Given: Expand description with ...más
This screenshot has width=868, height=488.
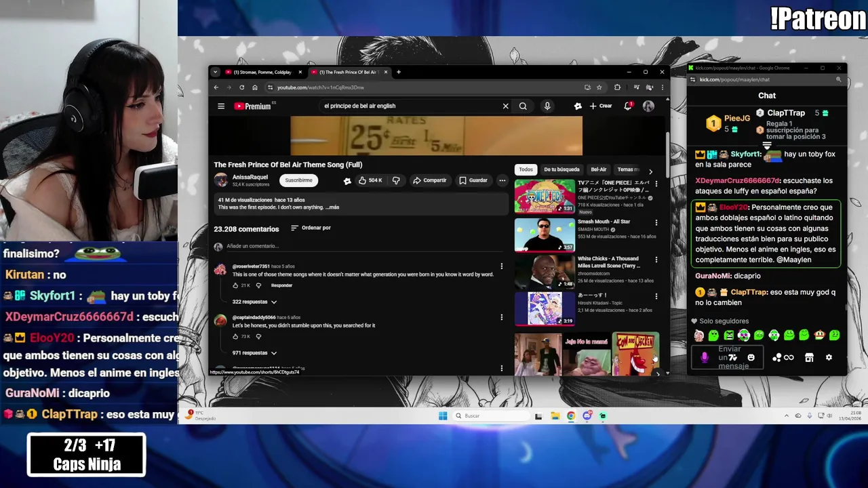Looking at the screenshot, I should 332,207.
